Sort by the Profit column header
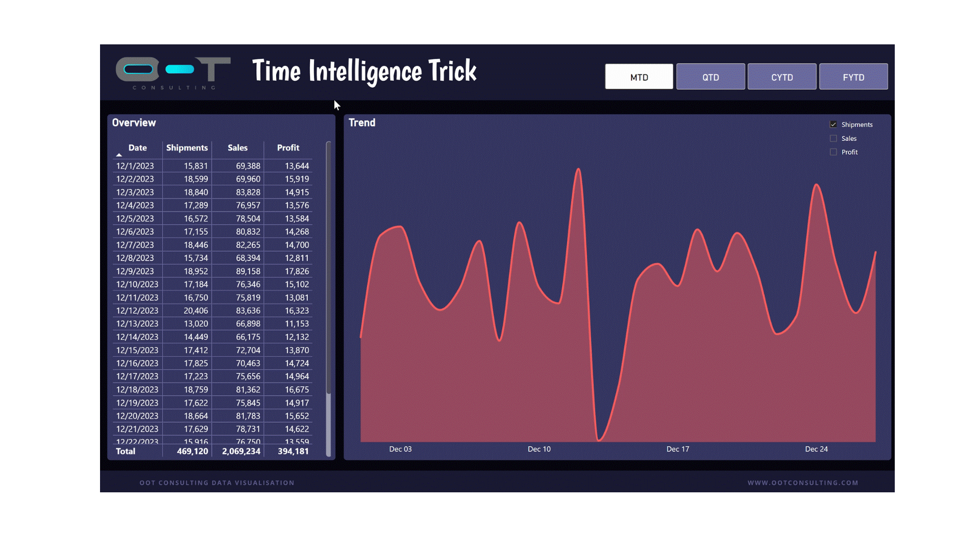Screen dimensions: 980x551 288,147
